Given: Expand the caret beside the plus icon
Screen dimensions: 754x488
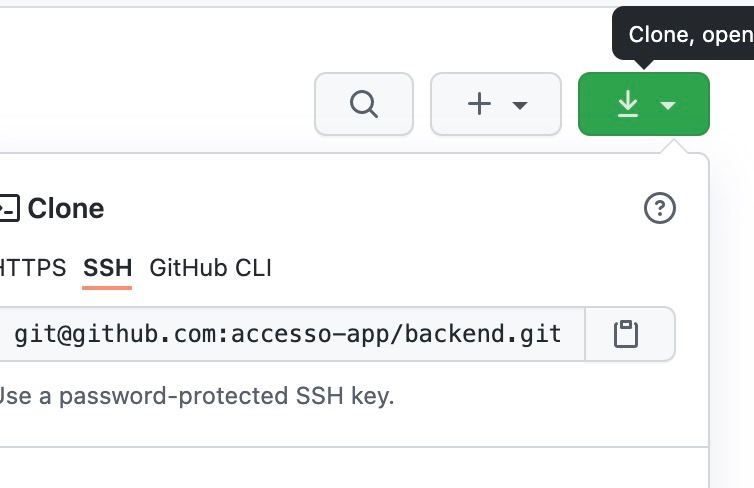Looking at the screenshot, I should pyautogui.click(x=520, y=105).
